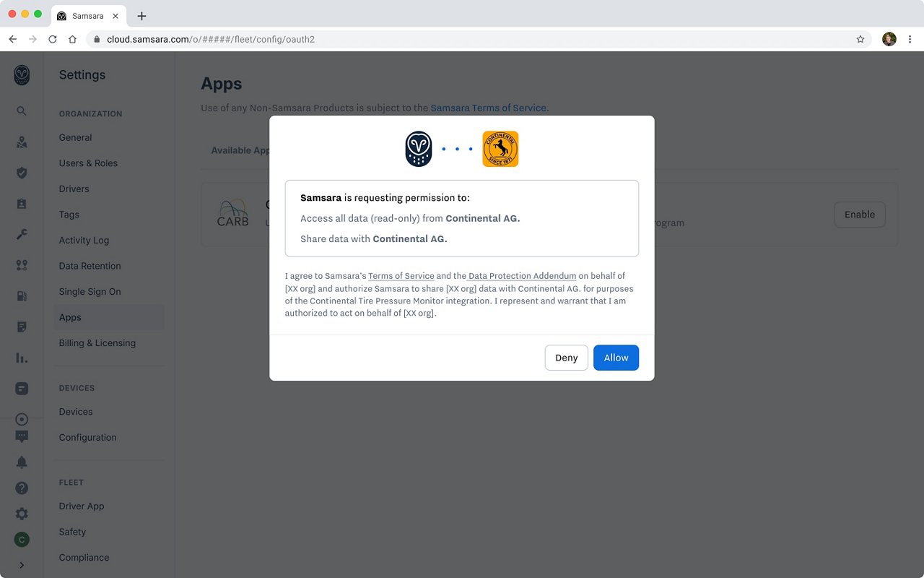Reload the page with the refresh icon
Image resolution: width=924 pixels, height=578 pixels.
pyautogui.click(x=53, y=39)
